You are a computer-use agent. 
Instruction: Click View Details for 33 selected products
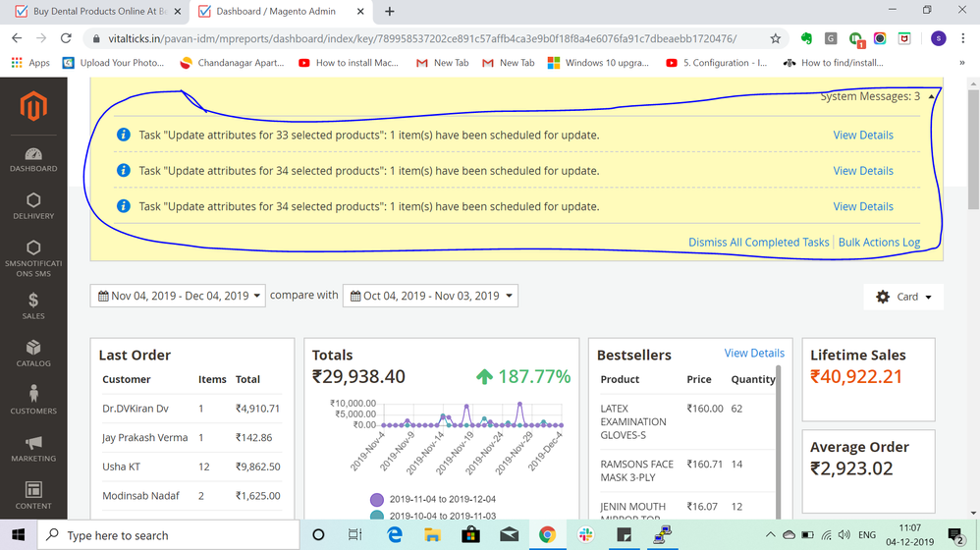(863, 136)
